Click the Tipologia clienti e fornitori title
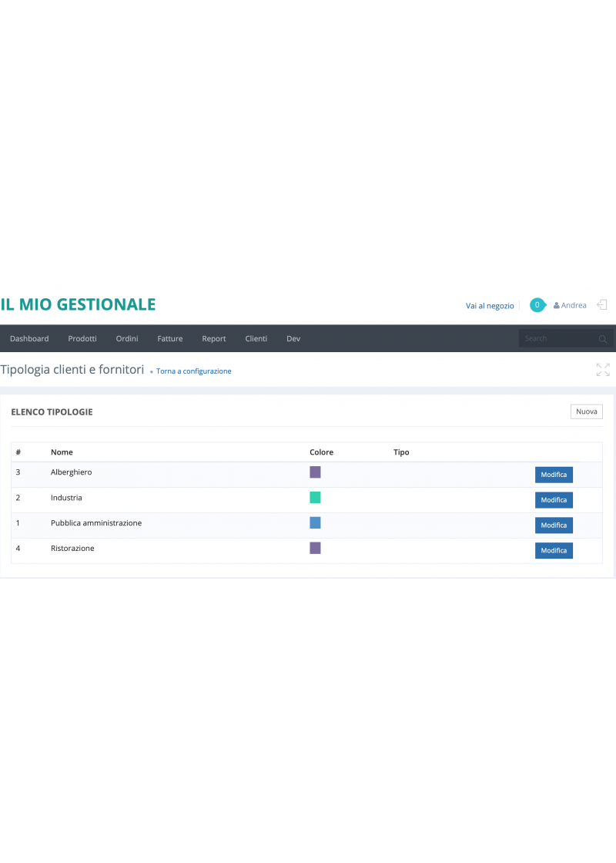Image resolution: width=616 pixels, height=863 pixels. (72, 370)
